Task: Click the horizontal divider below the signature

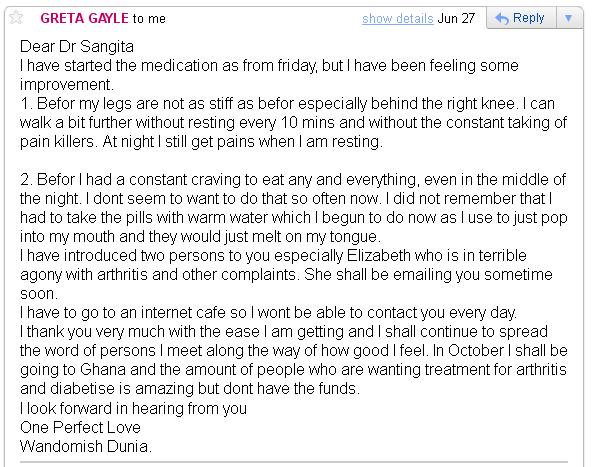Action: (x=294, y=462)
